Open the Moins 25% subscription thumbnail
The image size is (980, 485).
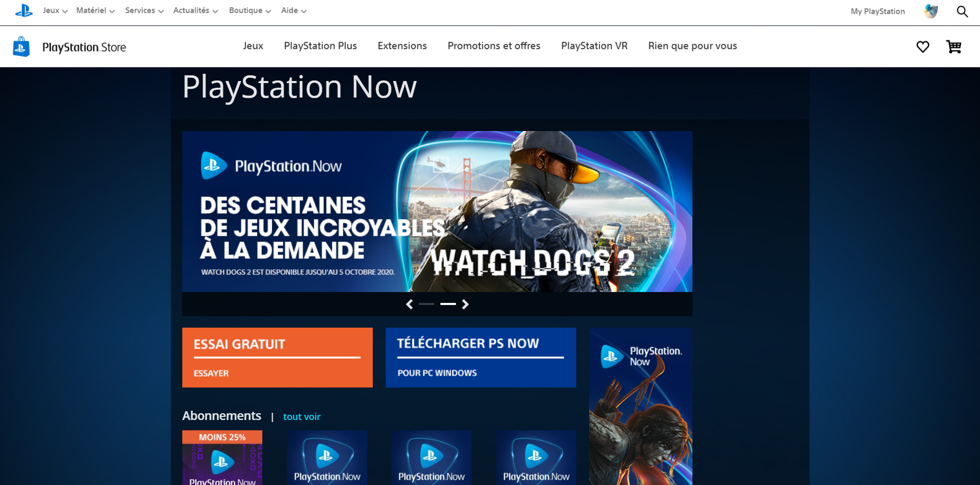[x=222, y=458]
